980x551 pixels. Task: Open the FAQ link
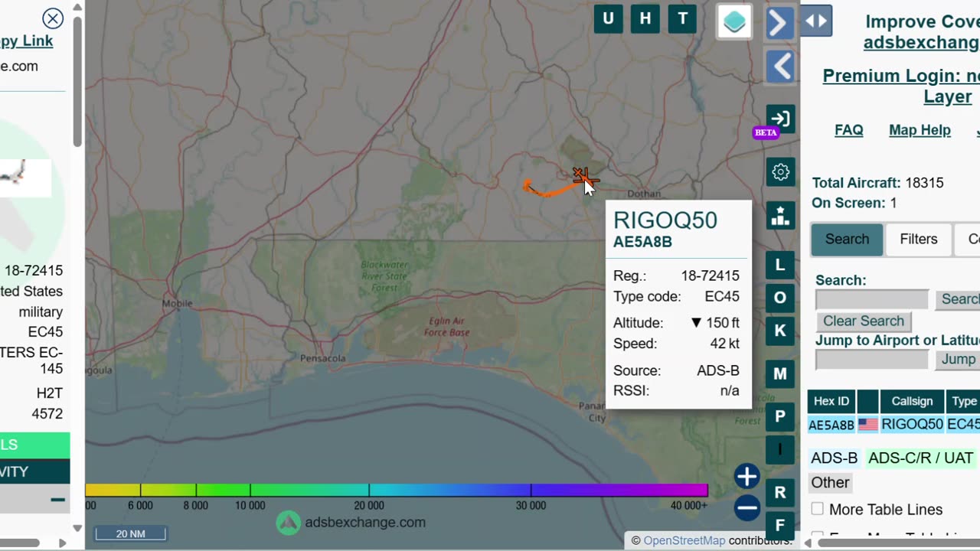(849, 130)
